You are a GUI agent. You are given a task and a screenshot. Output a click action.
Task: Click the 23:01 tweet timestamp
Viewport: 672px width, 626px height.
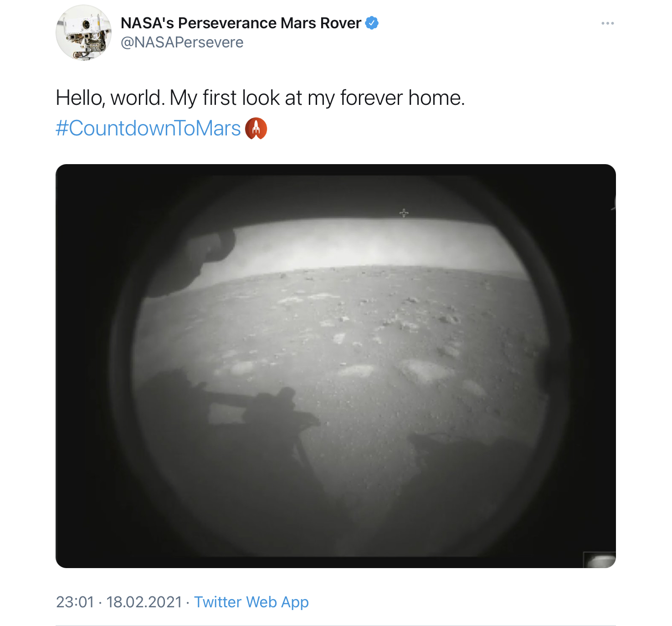tap(75, 602)
